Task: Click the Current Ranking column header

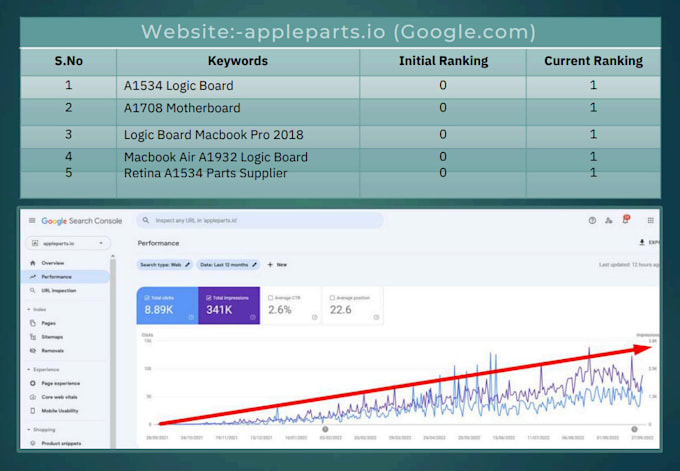Action: click(593, 61)
